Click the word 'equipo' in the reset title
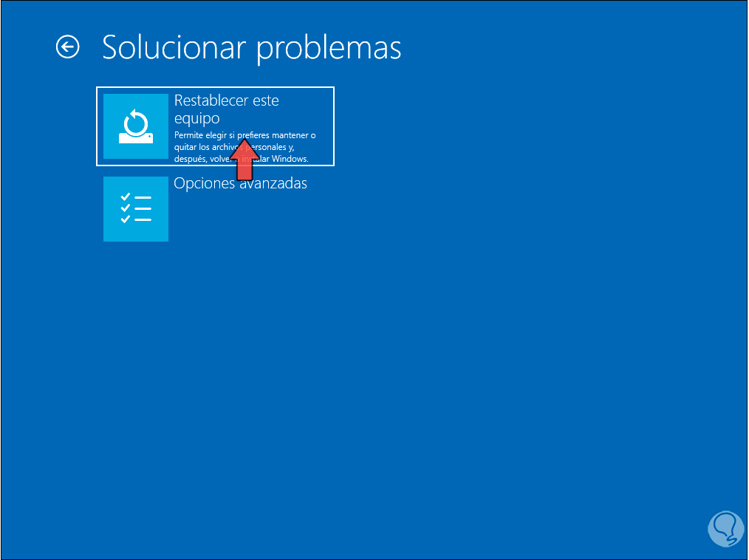 click(x=196, y=118)
